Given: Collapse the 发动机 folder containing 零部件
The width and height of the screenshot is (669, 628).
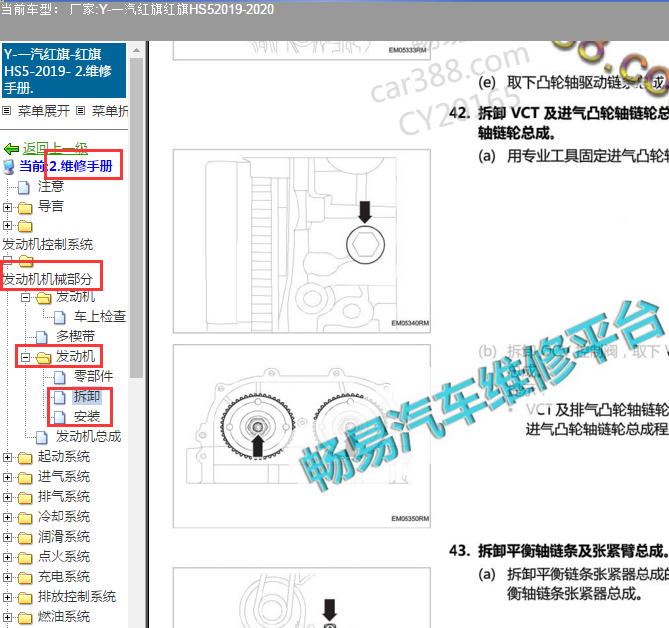Looking at the screenshot, I should coord(26,357).
